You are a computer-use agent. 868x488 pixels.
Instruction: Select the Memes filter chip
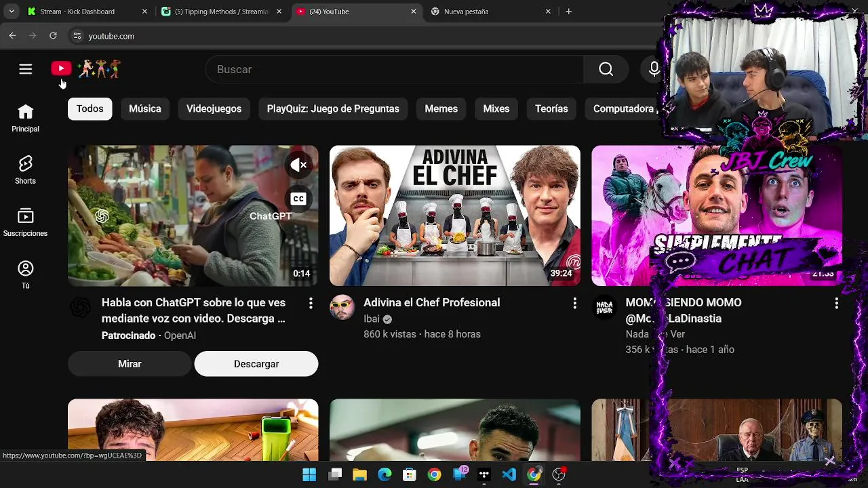[441, 108]
